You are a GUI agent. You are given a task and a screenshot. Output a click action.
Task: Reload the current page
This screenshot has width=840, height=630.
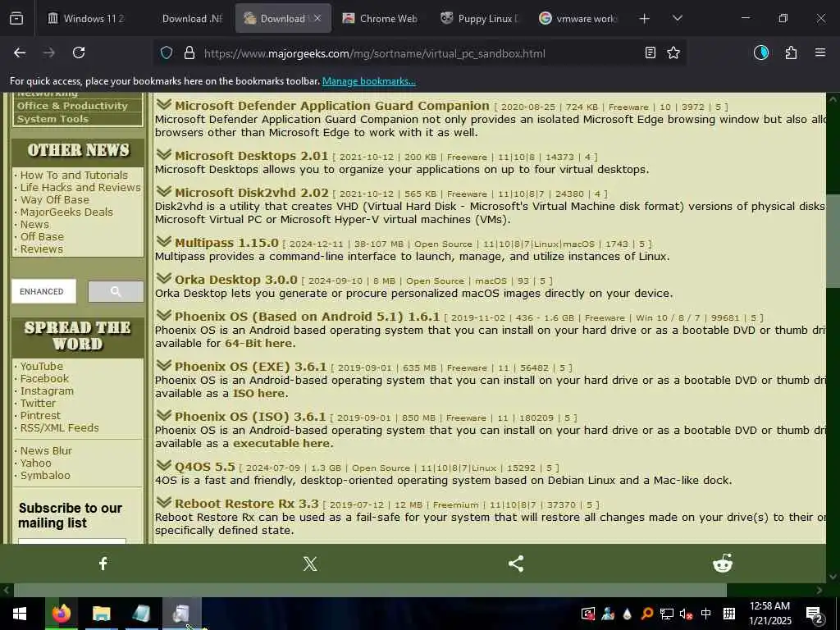(x=79, y=52)
